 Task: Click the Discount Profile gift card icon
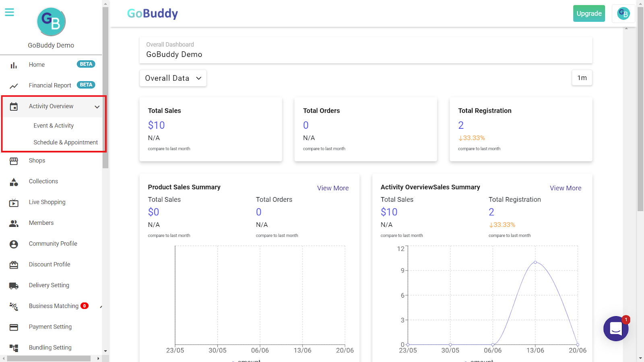[x=14, y=265]
